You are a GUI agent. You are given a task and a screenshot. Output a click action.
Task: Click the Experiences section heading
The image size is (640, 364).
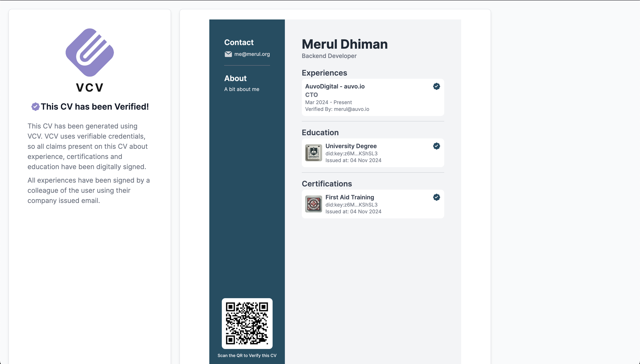click(324, 73)
